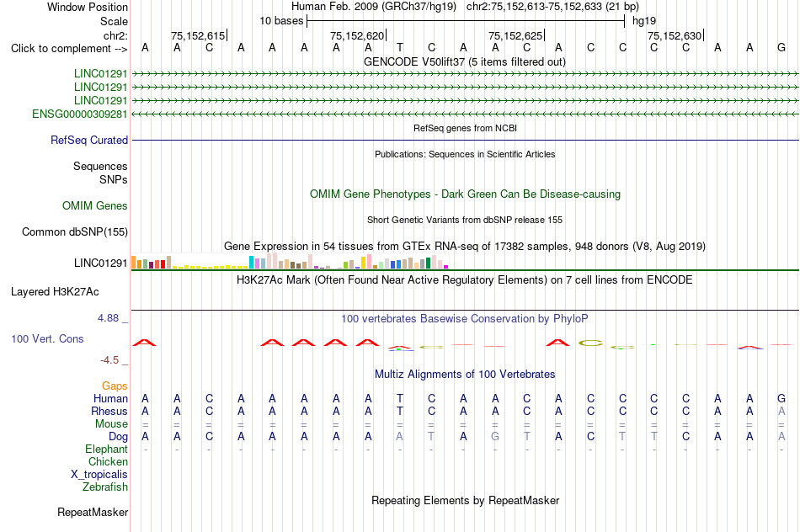Open the 100 Vert. Cons label
The image size is (800, 532).
click(x=47, y=338)
